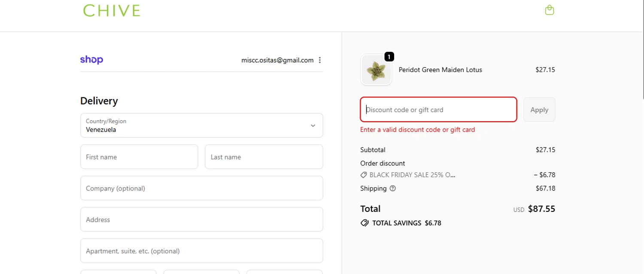Click the shipping cost $67.18

point(545,188)
